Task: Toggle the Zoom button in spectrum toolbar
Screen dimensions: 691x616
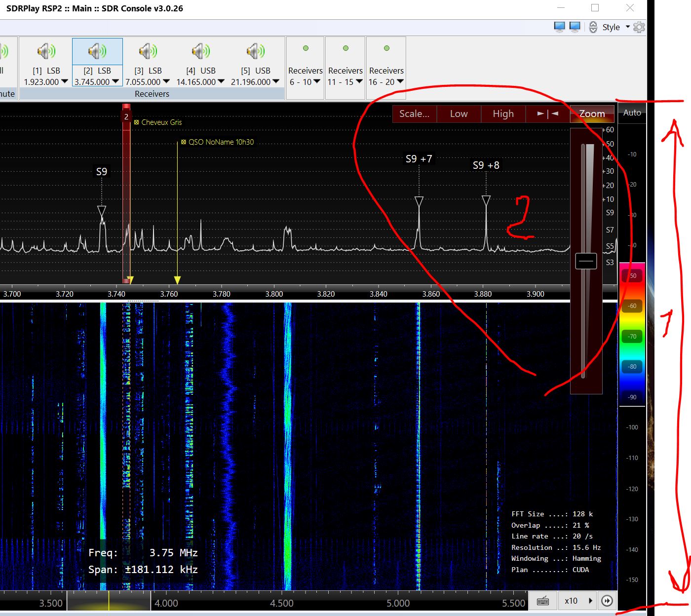Action: pos(592,114)
